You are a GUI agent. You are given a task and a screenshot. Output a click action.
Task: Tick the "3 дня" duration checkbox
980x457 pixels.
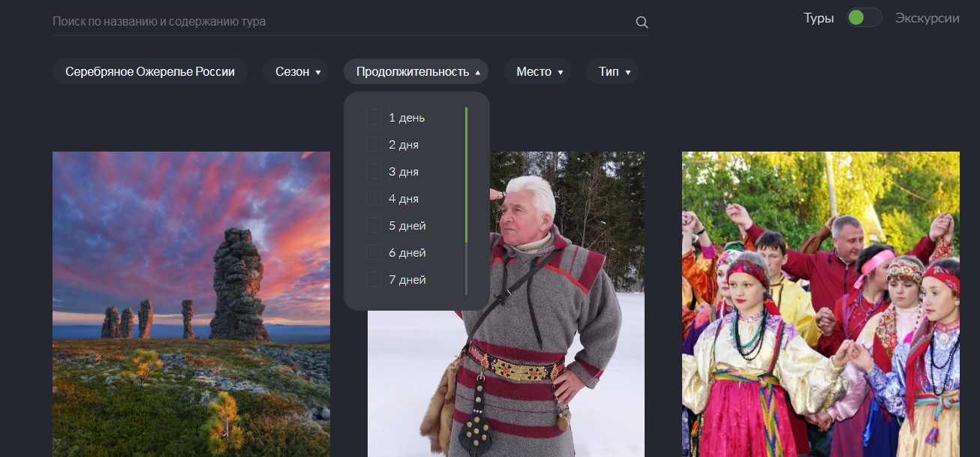tap(374, 172)
